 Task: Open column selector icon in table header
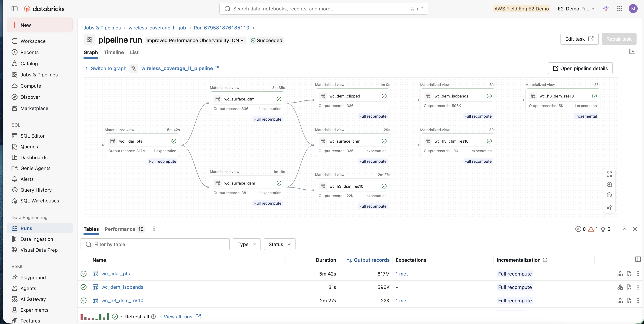pos(638,259)
